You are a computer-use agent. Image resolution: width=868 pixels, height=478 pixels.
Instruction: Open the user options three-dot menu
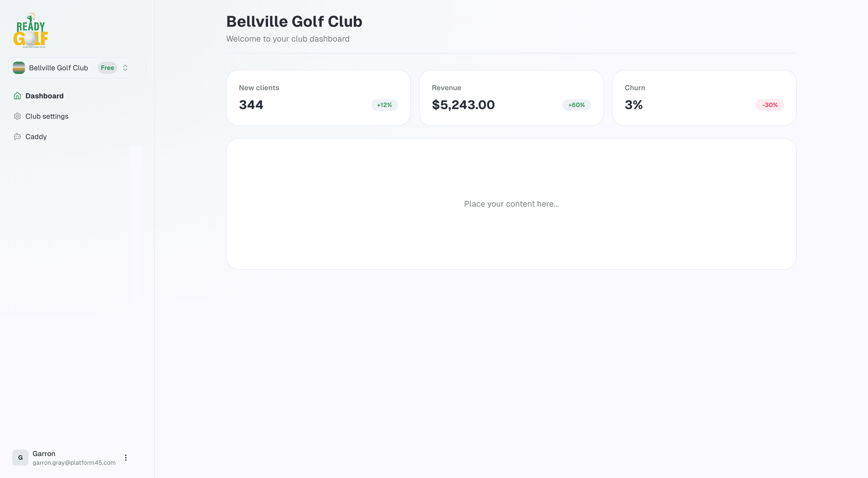point(126,457)
